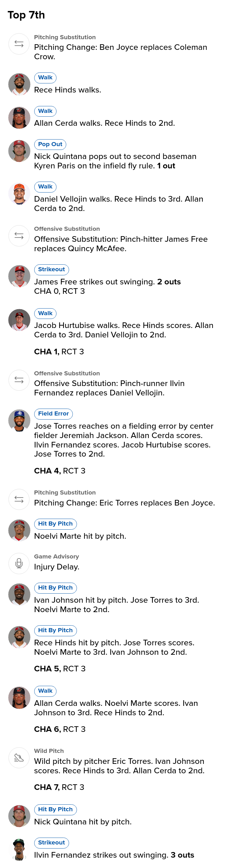Click the cleat icon beside Wild Pitch event
This screenshot has width=226, height=868.
19,758
